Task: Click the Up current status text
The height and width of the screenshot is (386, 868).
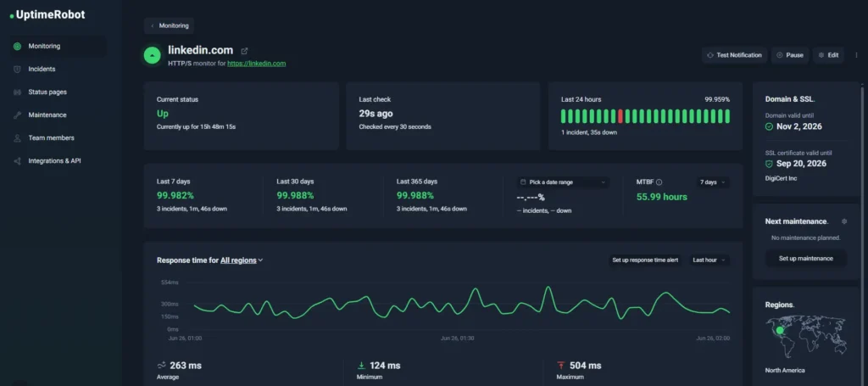Action: pyautogui.click(x=163, y=114)
